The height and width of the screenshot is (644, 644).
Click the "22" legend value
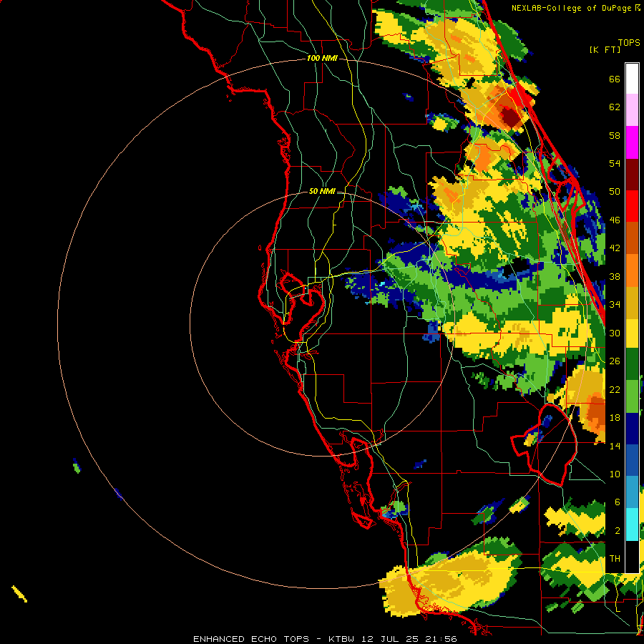tap(615, 389)
